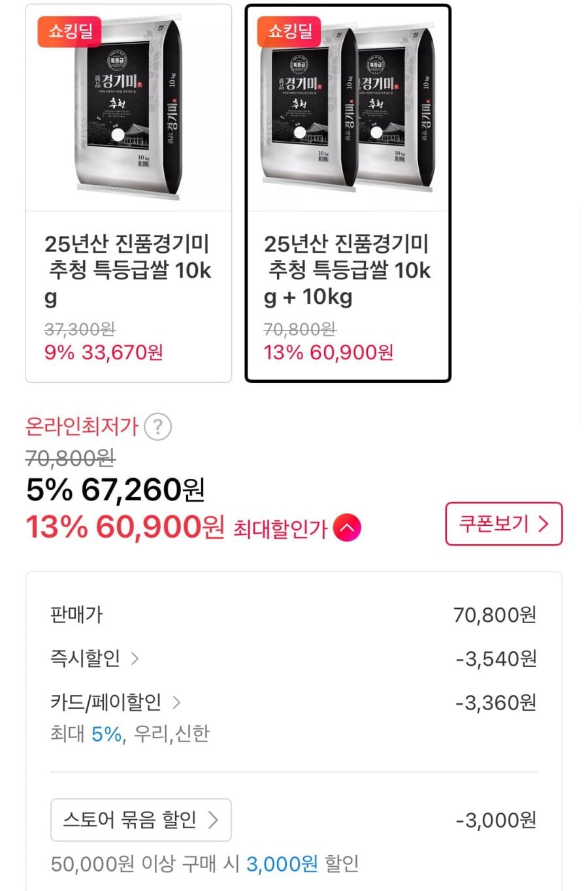Tap the 판매가 70,800원 row
Screen dimensions: 588x891
(293, 615)
